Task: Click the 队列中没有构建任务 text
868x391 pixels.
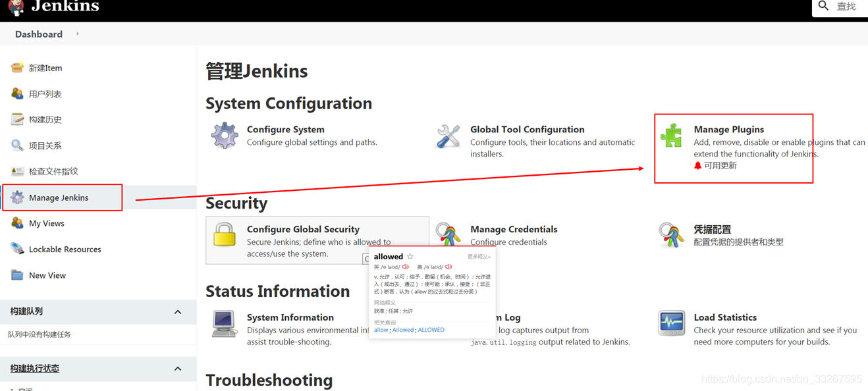Action: 40,334
